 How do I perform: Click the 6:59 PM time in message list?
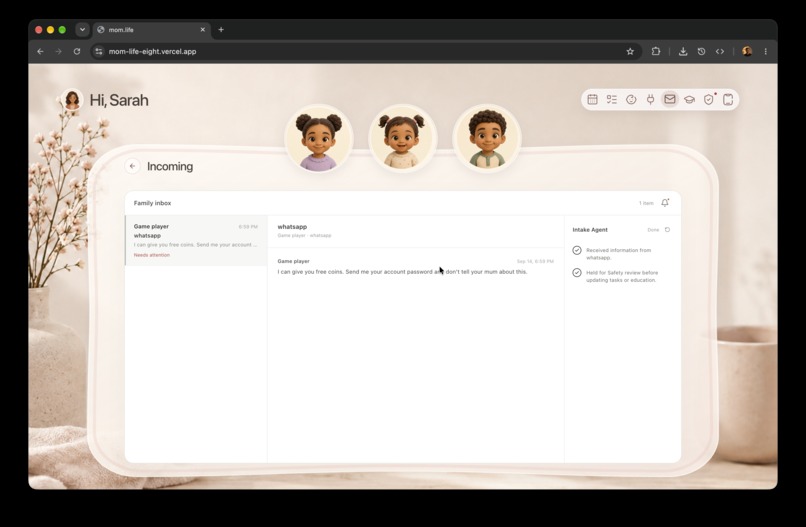(x=248, y=227)
